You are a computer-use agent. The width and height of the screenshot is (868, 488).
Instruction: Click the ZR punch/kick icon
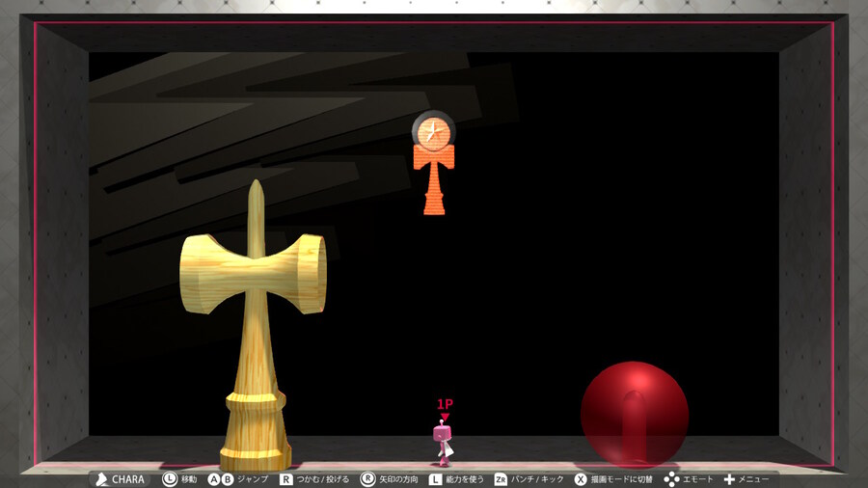[501, 479]
